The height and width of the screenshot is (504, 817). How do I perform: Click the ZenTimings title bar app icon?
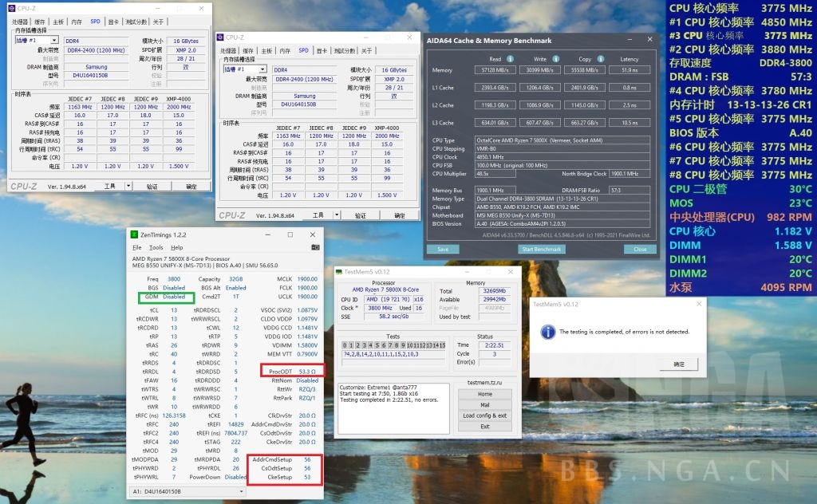point(134,234)
